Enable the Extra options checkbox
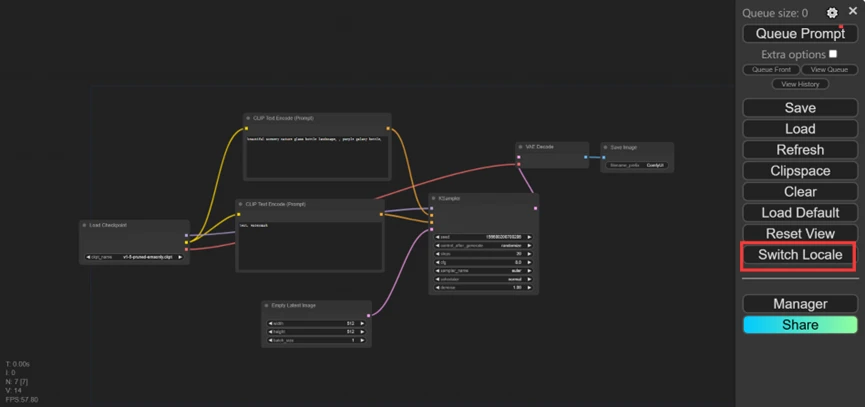This screenshot has height=407, width=865. click(833, 54)
